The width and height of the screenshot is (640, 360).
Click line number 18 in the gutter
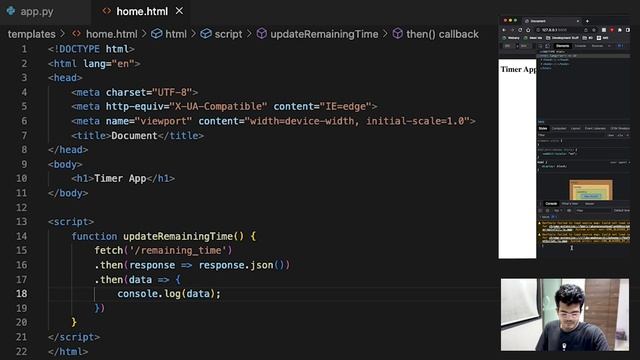point(22,293)
